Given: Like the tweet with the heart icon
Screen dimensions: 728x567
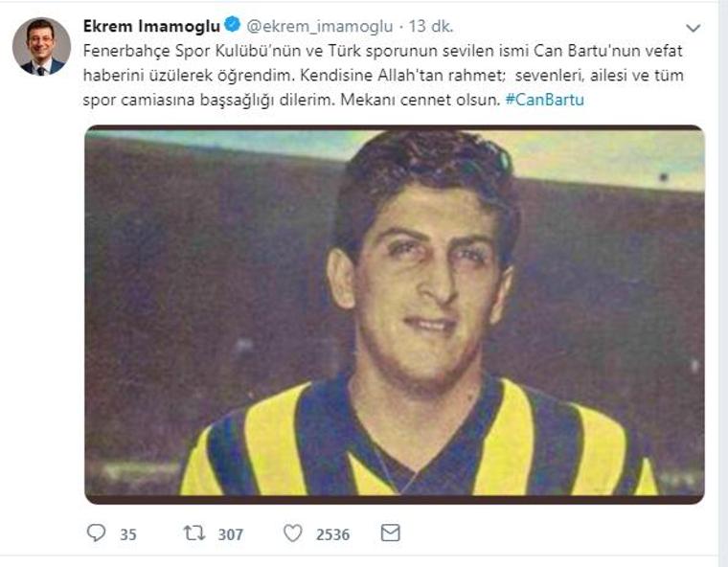Looking at the screenshot, I should pyautogui.click(x=293, y=533).
